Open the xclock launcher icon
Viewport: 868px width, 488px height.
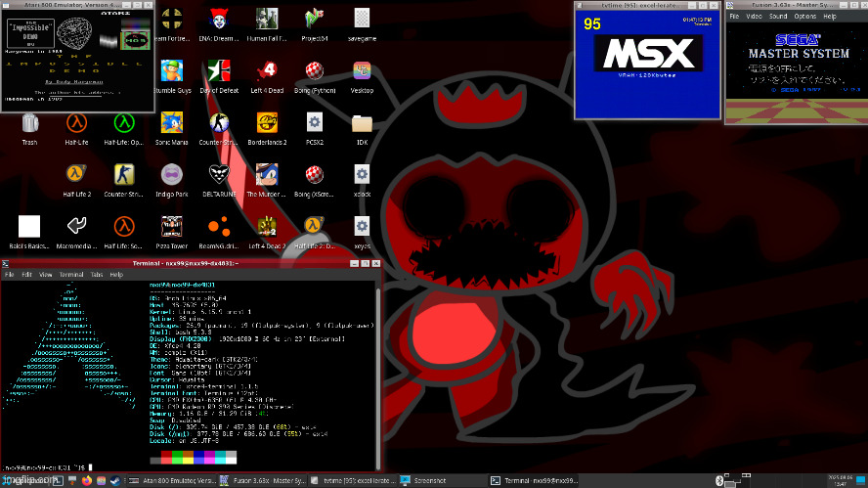click(362, 175)
